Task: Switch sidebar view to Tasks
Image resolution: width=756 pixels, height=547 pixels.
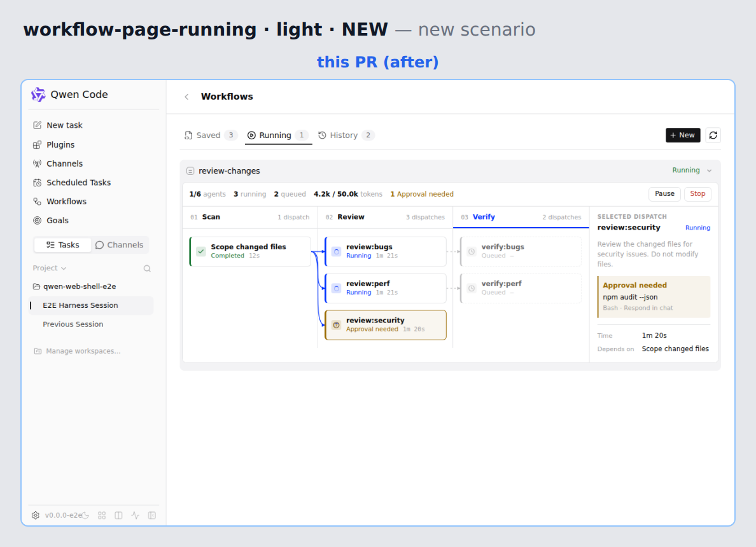Action: 62,245
